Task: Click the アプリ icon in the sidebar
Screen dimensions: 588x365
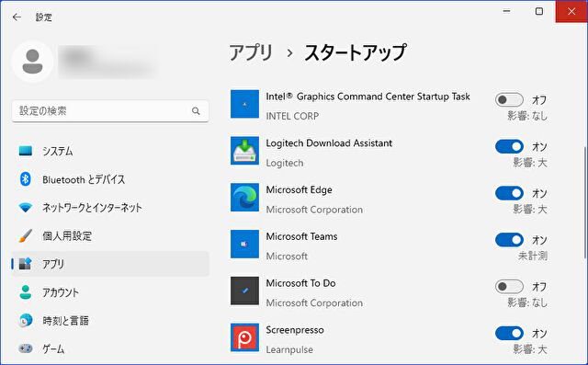Action: click(x=26, y=264)
